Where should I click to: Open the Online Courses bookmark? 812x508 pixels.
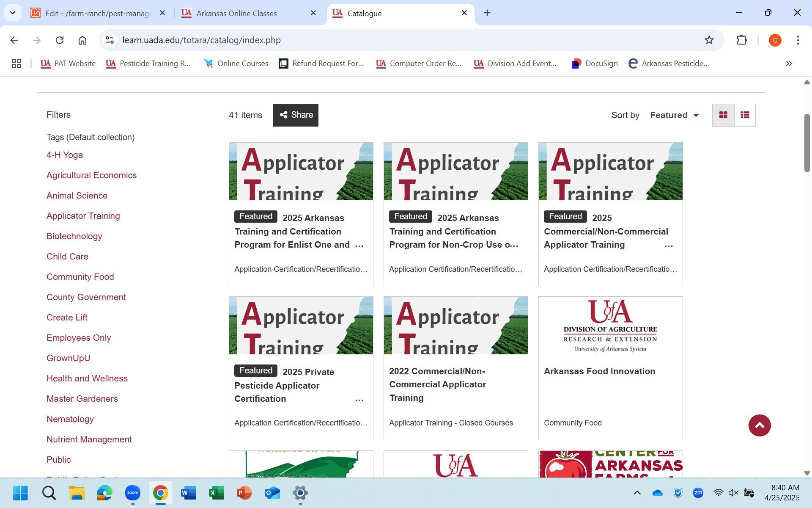(236, 63)
